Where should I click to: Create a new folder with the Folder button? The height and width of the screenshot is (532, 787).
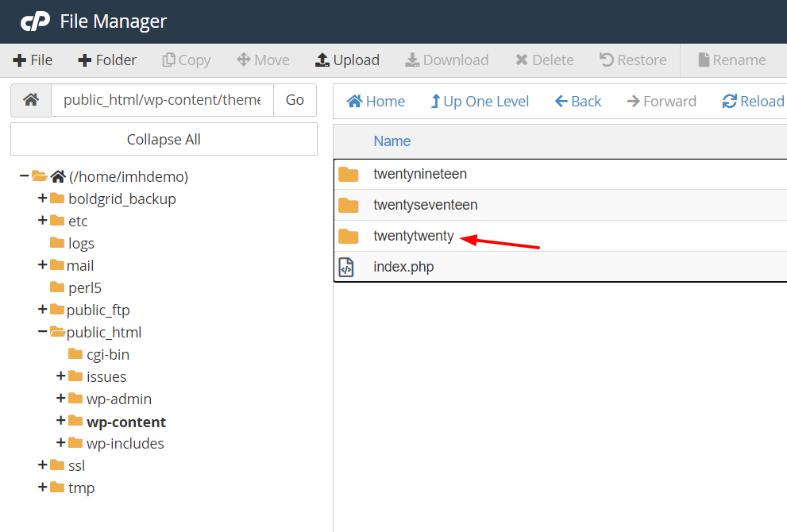point(107,60)
